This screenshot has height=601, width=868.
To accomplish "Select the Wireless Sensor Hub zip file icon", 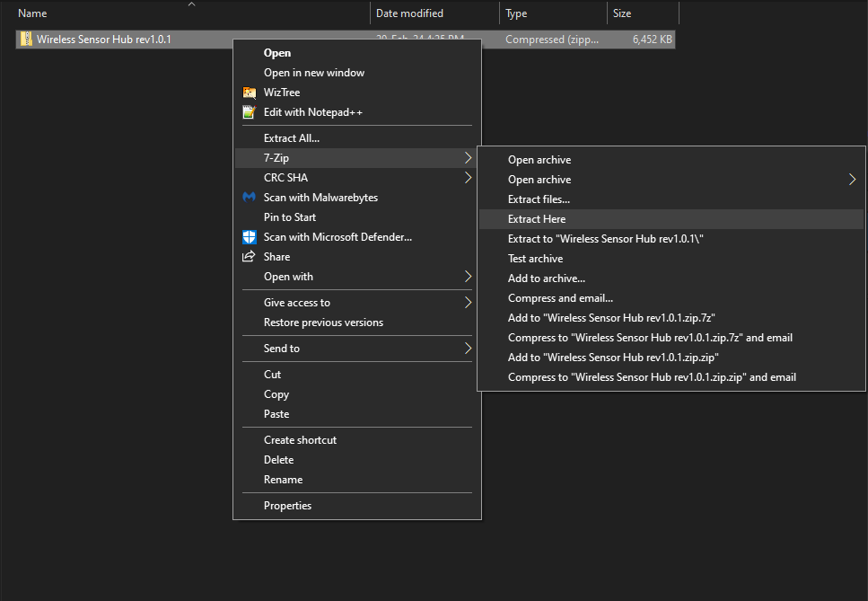I will pyautogui.click(x=26, y=39).
